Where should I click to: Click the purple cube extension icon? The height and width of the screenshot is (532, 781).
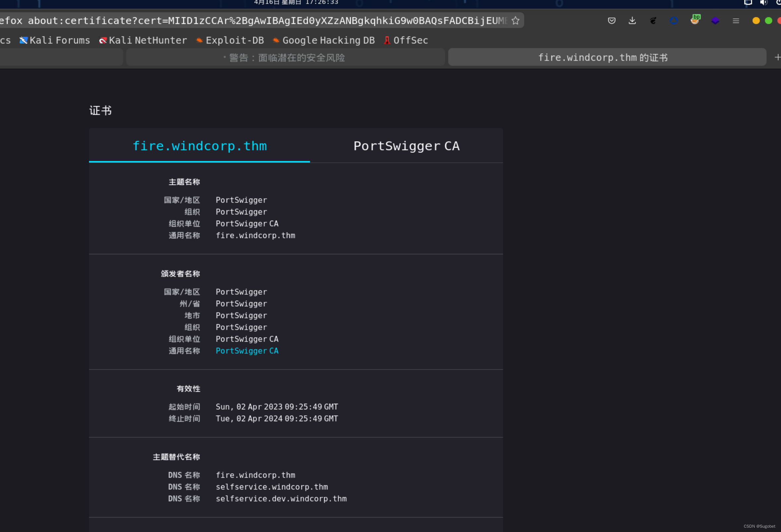point(715,21)
